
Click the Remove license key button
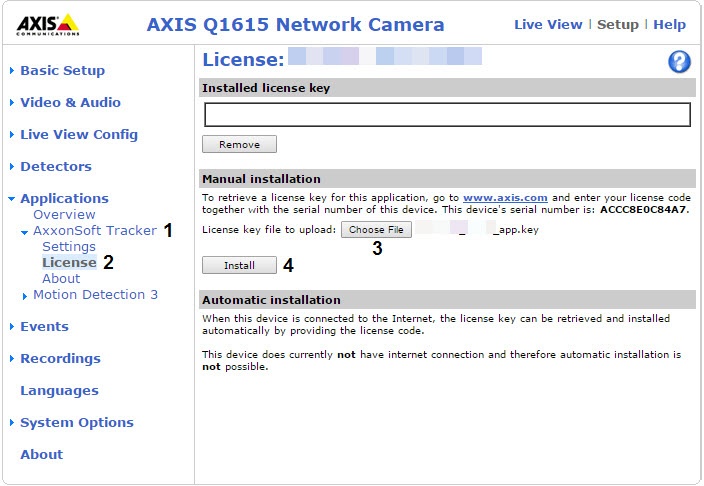tap(239, 144)
